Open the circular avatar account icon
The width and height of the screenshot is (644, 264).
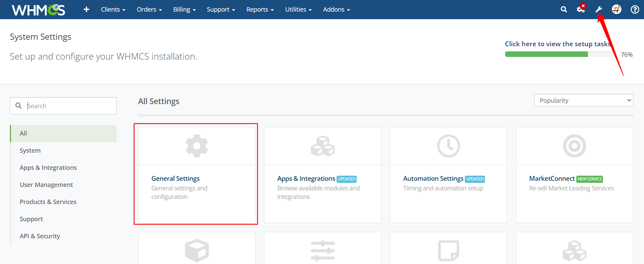click(617, 10)
